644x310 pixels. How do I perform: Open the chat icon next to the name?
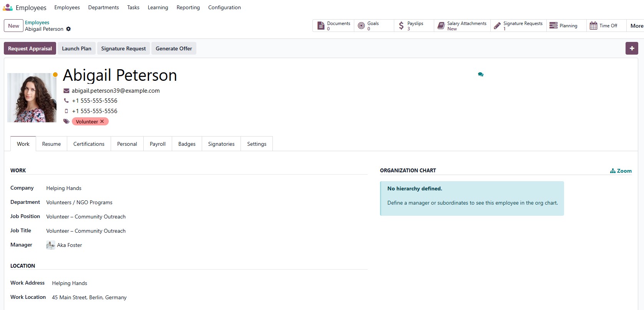(481, 75)
